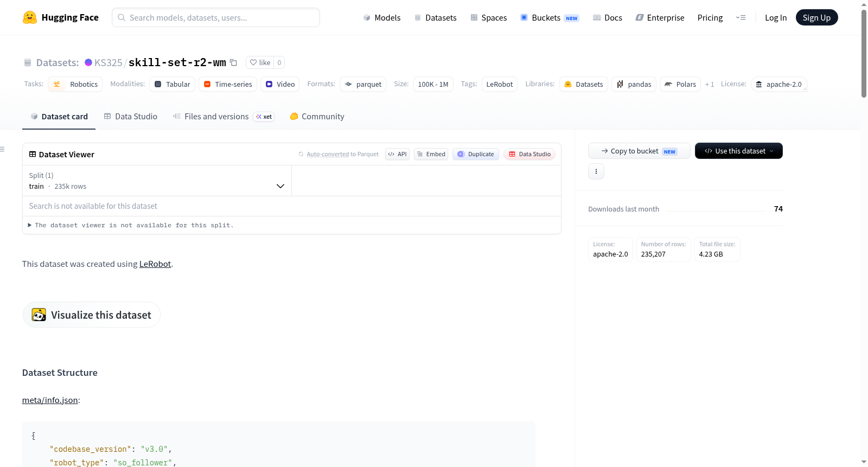868x467 pixels.
Task: Click the page vertical scrollbar
Action: (864, 54)
